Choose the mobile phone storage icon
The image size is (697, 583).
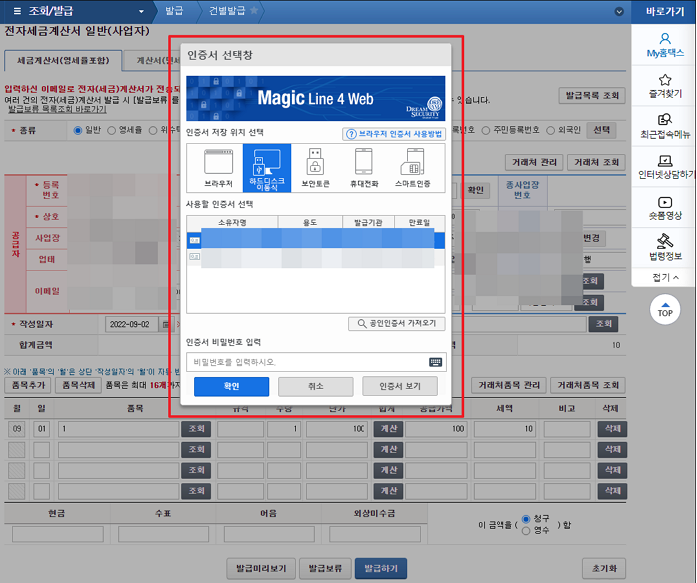(x=364, y=168)
